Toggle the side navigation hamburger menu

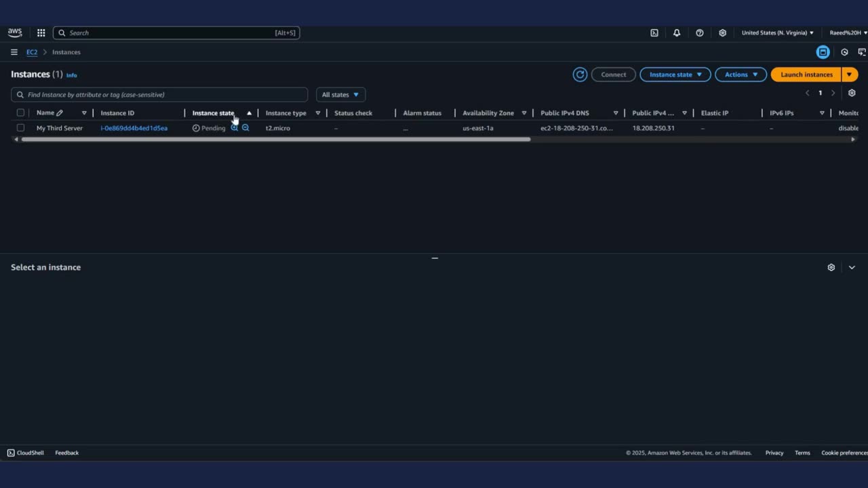[14, 52]
